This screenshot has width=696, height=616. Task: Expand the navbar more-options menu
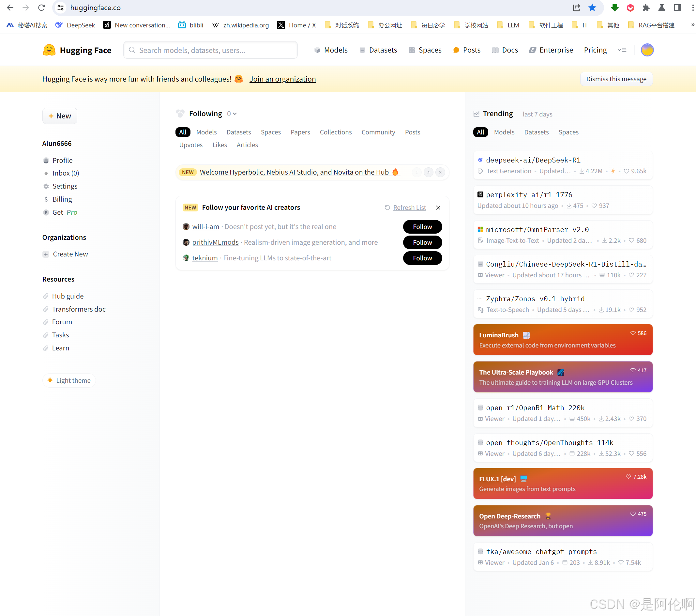point(622,50)
